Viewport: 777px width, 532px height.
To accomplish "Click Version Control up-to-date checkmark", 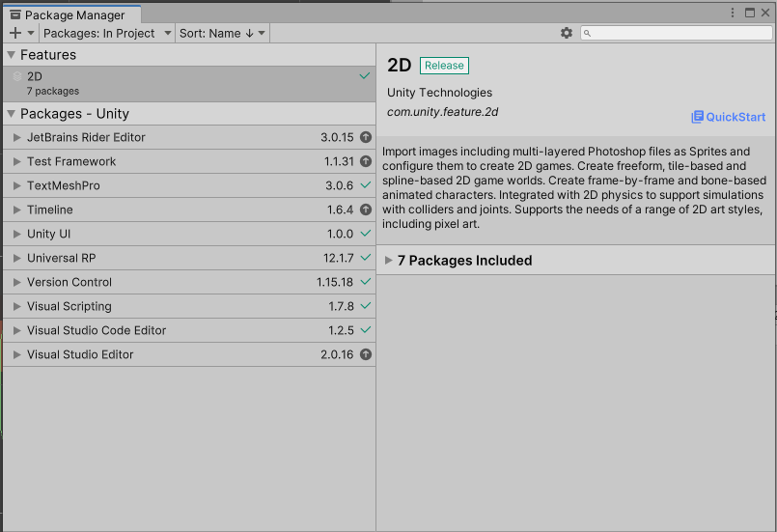I will [366, 282].
